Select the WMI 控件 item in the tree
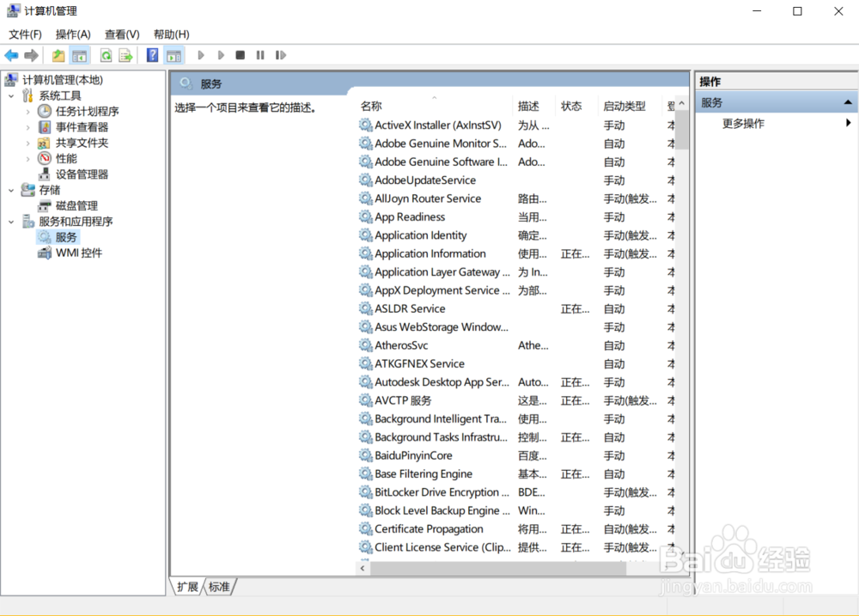 click(x=76, y=253)
